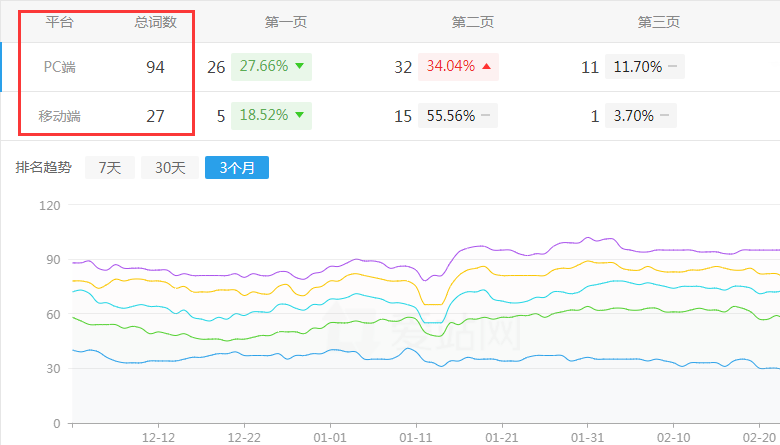
Task: Switch trend range to 7天
Action: point(109,168)
